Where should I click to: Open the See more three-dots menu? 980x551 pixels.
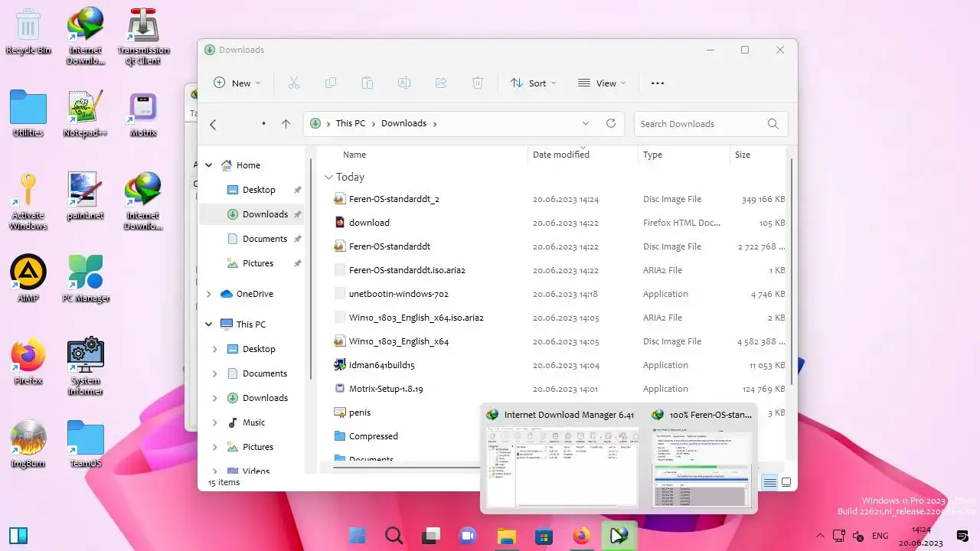tap(657, 83)
